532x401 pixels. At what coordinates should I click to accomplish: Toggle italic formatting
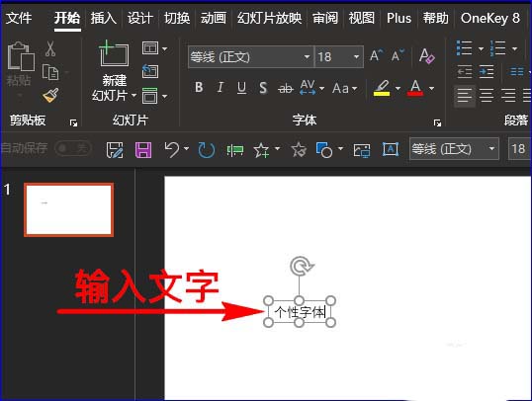pyautogui.click(x=221, y=88)
